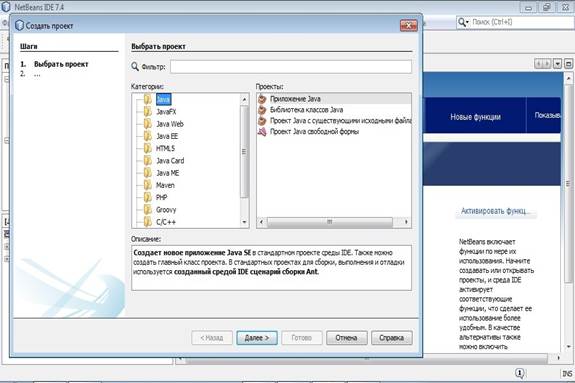Click projects list scroll left arrow

tap(261, 222)
